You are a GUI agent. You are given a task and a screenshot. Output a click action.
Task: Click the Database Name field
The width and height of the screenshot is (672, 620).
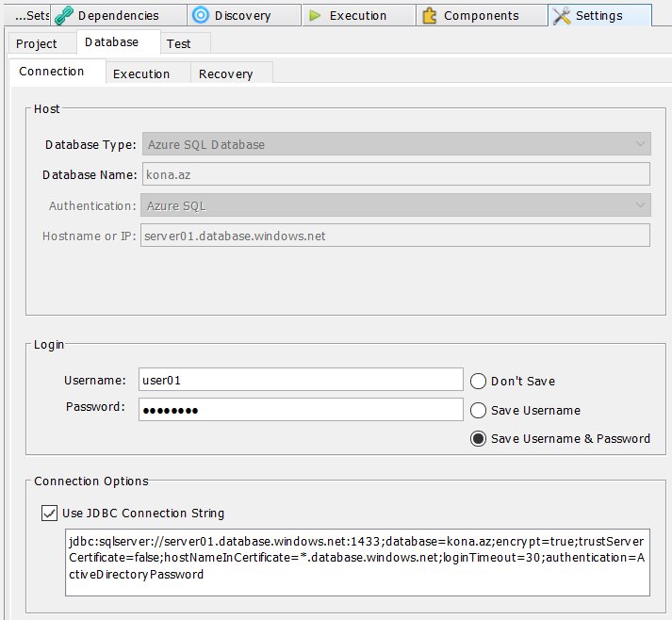pos(396,174)
